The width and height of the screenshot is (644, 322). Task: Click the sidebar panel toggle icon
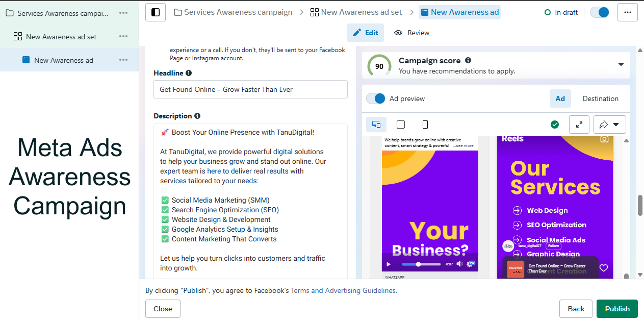[156, 12]
